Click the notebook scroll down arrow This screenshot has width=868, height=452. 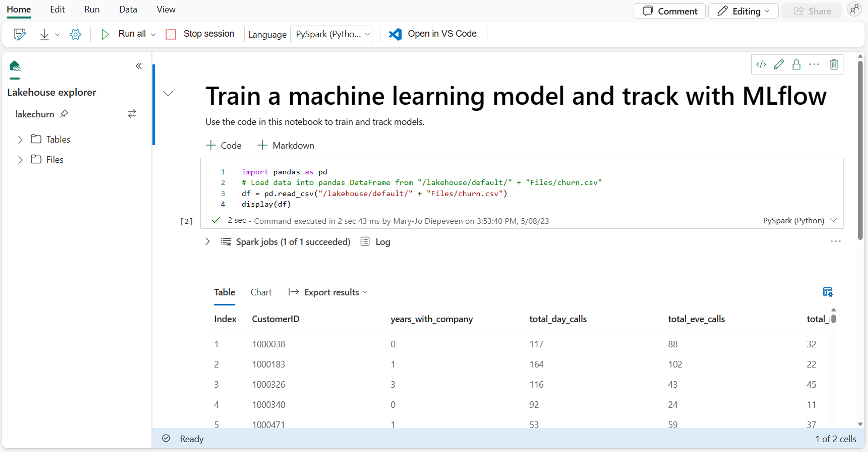860,424
